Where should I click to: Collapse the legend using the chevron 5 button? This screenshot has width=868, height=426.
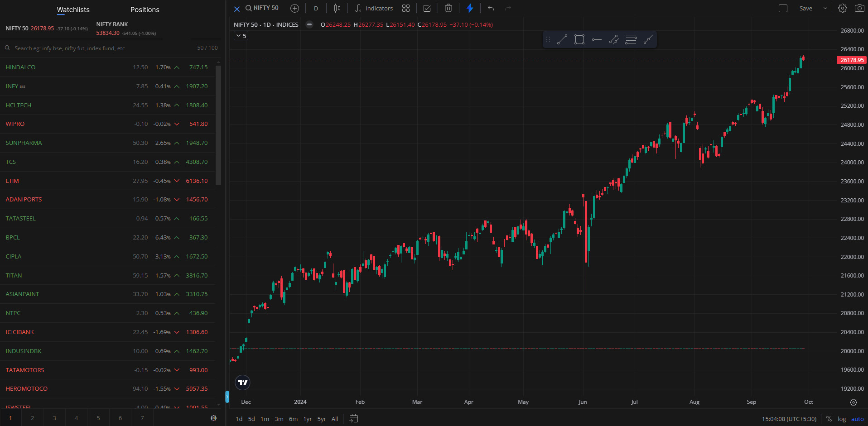pyautogui.click(x=241, y=36)
